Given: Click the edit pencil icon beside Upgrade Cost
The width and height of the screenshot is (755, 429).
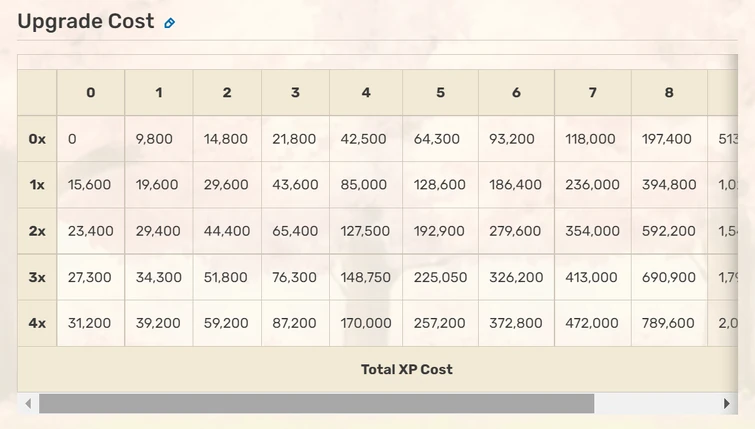Looking at the screenshot, I should click(x=169, y=23).
